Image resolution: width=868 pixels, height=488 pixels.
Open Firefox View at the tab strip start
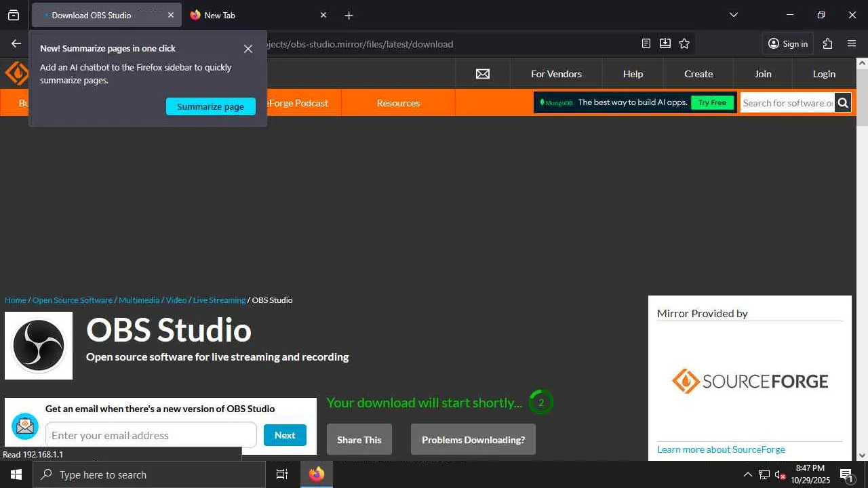click(14, 15)
